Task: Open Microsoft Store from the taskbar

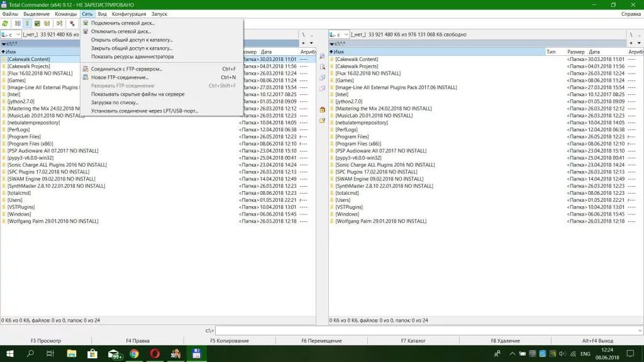Action: coord(92,353)
